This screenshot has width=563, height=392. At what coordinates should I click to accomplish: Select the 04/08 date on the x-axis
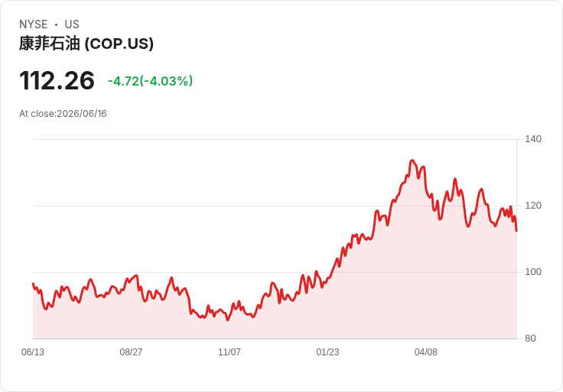point(426,352)
